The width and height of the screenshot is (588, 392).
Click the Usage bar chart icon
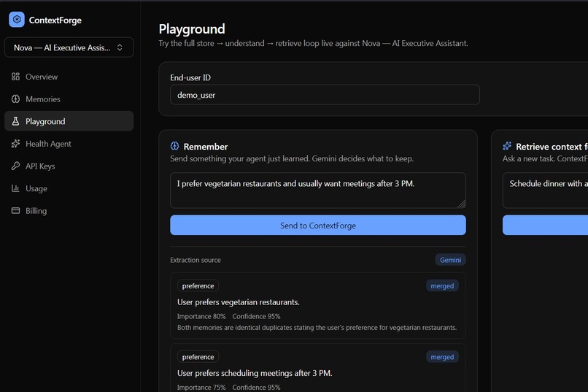tap(15, 188)
